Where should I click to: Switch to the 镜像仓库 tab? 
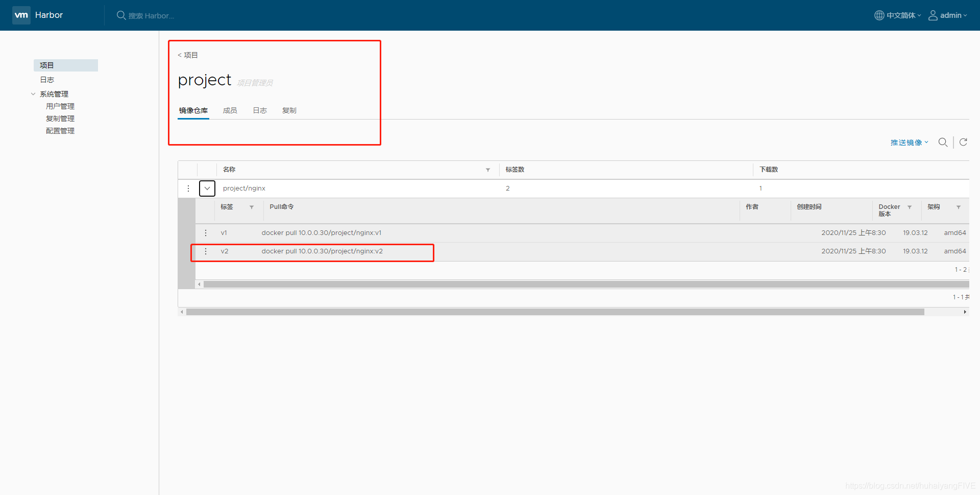(193, 110)
